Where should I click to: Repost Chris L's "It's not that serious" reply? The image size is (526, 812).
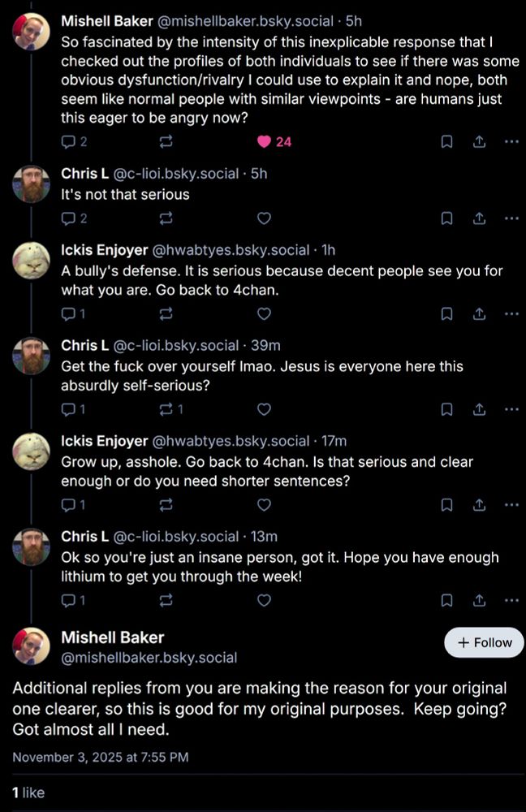click(166, 218)
